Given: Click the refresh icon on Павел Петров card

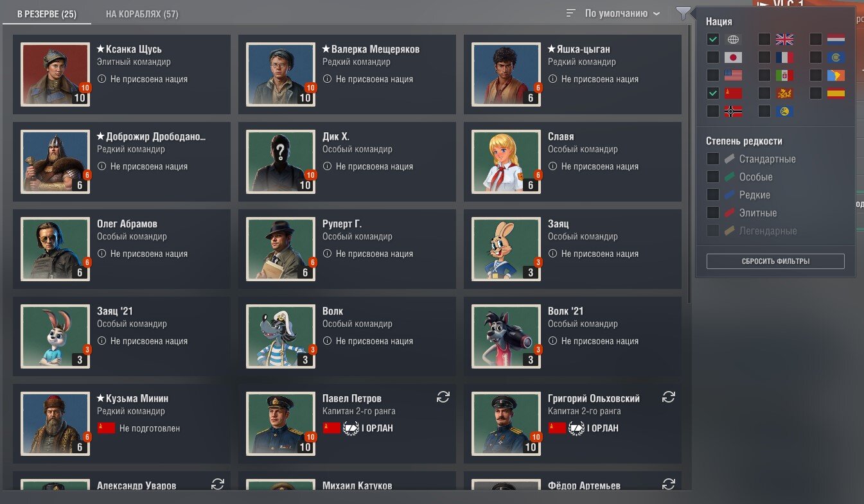Looking at the screenshot, I should 443,397.
